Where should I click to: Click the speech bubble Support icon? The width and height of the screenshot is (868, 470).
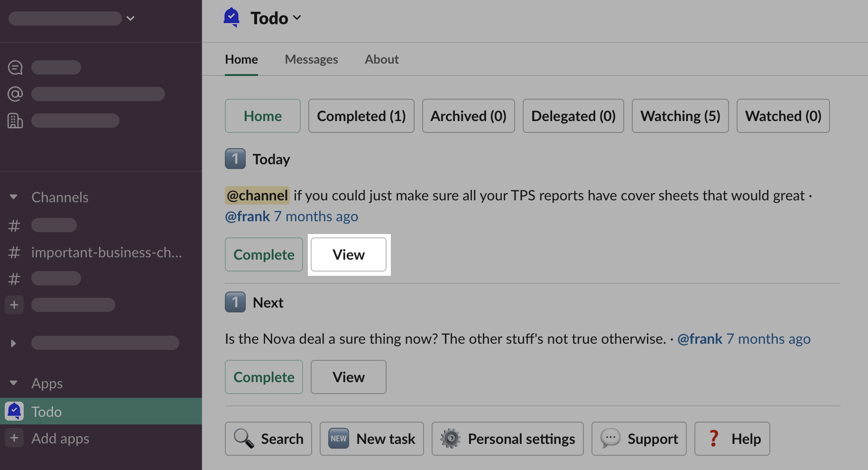click(x=610, y=439)
